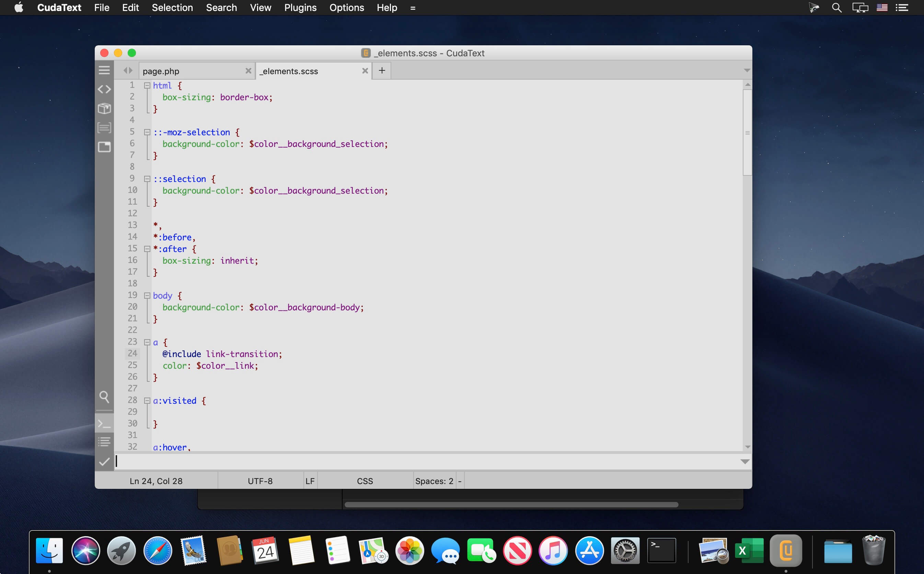Click the scroll up arrow of editor
This screenshot has width=924, height=574.
(x=748, y=85)
